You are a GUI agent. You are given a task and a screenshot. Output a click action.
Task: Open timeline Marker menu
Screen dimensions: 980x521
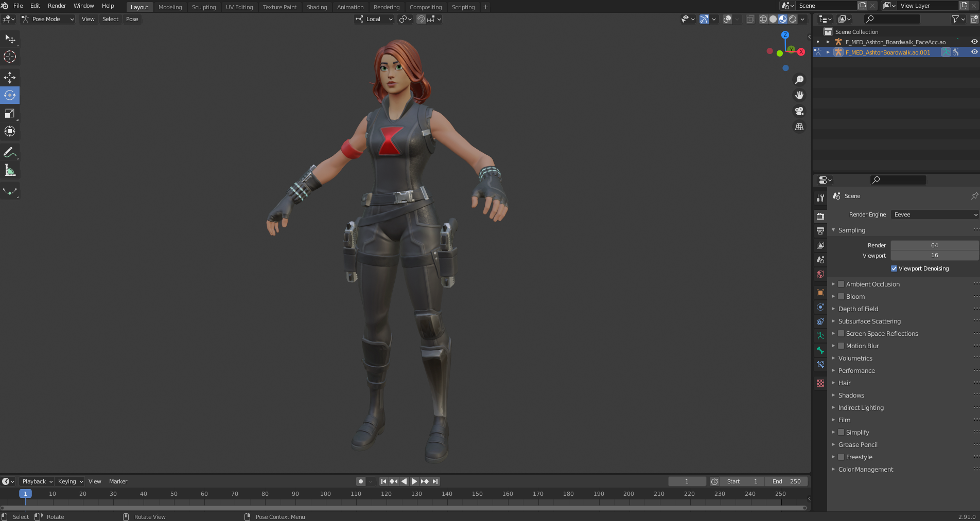(x=118, y=481)
